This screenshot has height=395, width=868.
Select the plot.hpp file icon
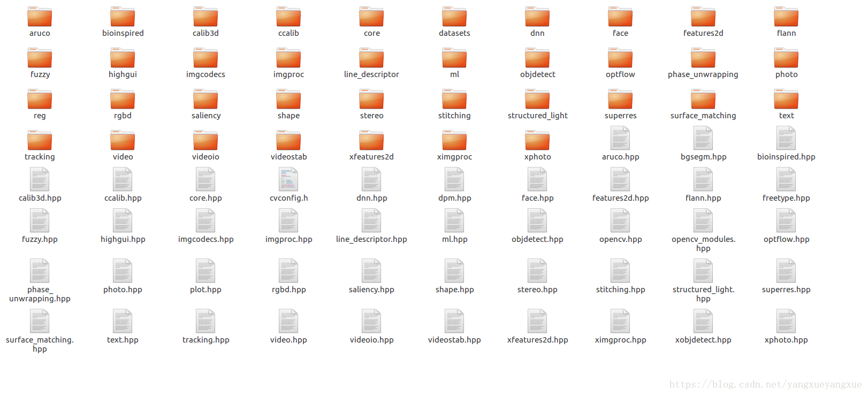tap(205, 271)
